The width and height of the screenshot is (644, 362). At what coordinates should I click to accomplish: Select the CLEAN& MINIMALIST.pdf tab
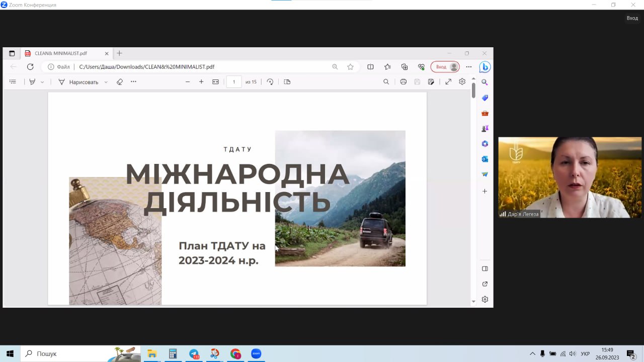[x=60, y=53]
